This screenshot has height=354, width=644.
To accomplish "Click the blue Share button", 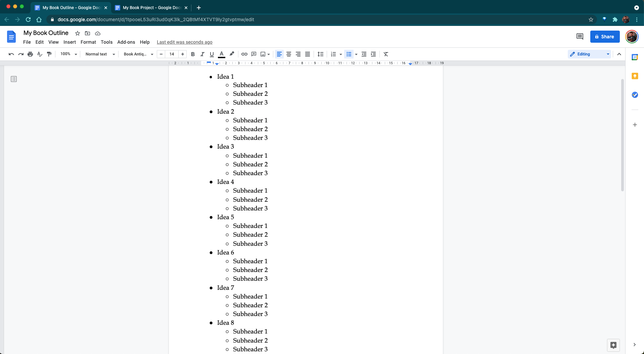I will pos(605,37).
